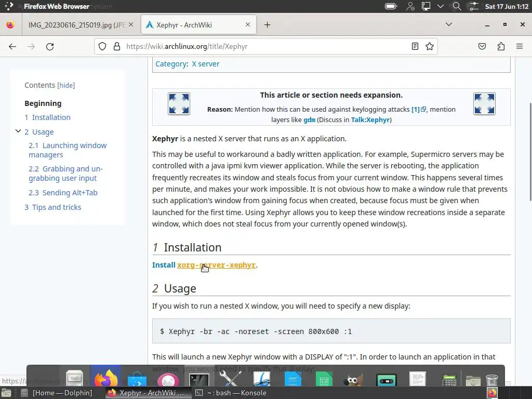Jump to Beginning in contents
Image resolution: width=532 pixels, height=399 pixels.
click(43, 103)
